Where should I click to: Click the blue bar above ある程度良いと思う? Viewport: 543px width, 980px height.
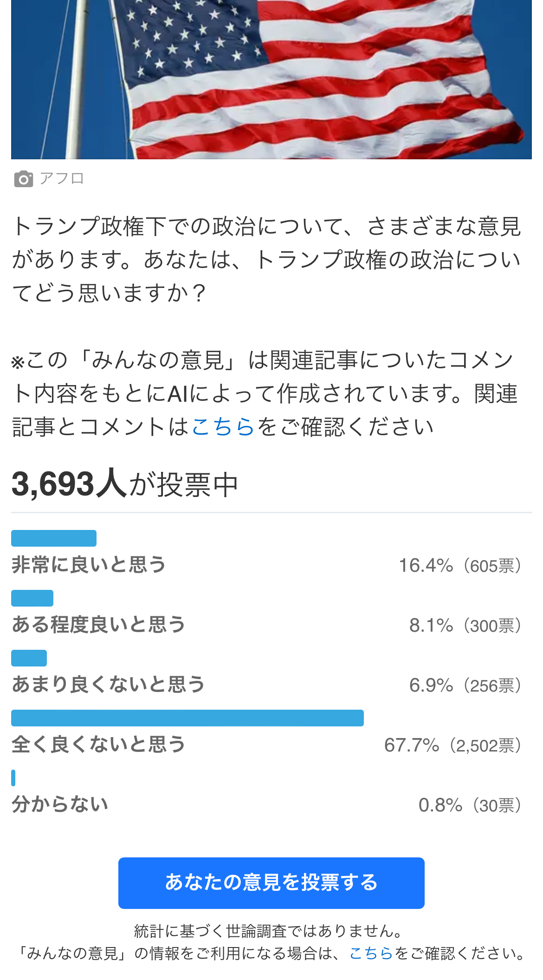tap(32, 598)
